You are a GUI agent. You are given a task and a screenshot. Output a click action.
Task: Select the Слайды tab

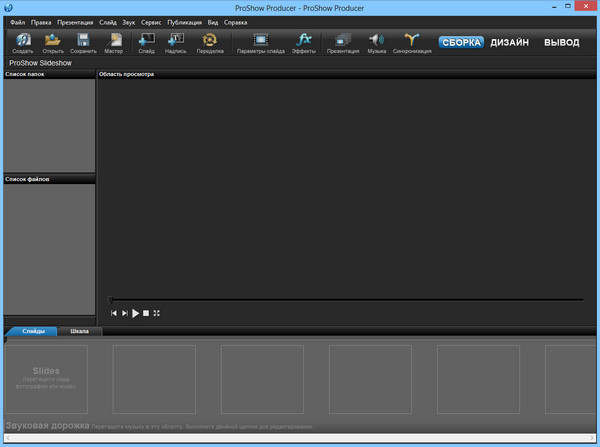pyautogui.click(x=32, y=330)
